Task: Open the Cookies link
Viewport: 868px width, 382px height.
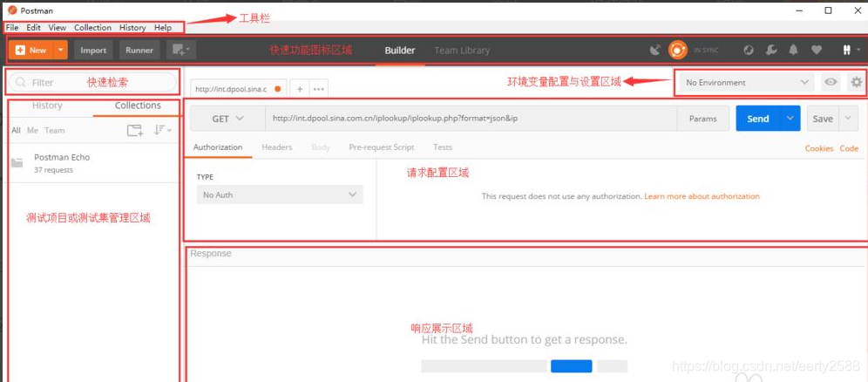Action: (x=819, y=148)
